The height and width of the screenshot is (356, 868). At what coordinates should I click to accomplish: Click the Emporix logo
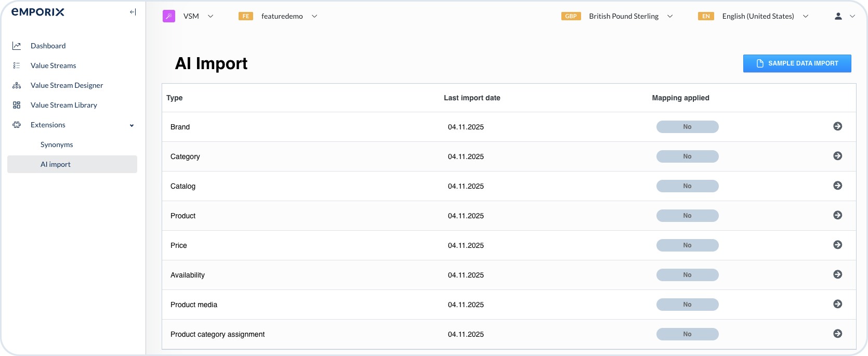pyautogui.click(x=38, y=12)
